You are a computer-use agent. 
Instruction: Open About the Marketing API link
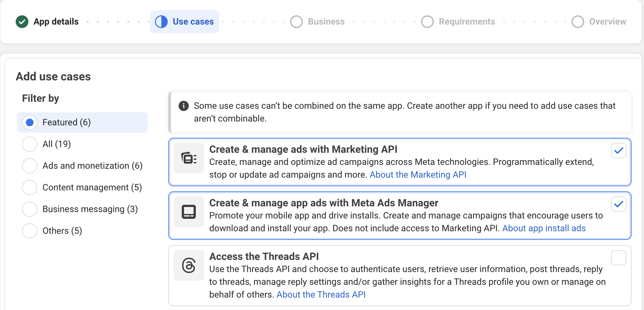point(418,174)
